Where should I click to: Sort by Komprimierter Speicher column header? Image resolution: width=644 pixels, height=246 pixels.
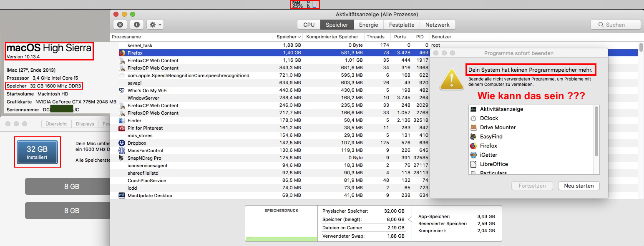(x=332, y=37)
